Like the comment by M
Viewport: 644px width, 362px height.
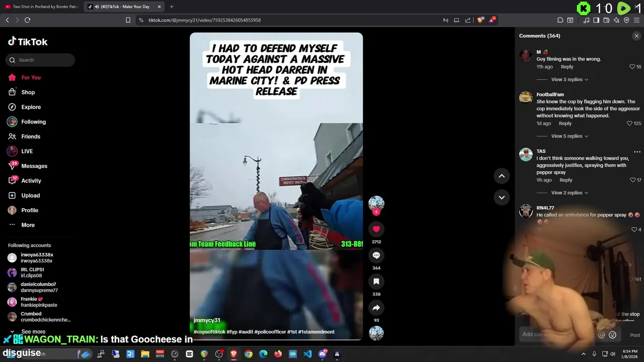pos(632,67)
